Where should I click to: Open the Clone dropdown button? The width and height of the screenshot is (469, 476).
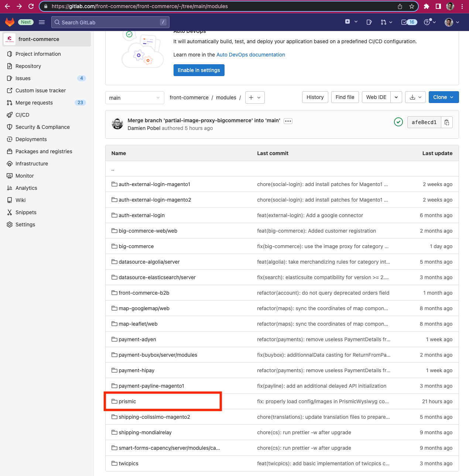coord(444,97)
